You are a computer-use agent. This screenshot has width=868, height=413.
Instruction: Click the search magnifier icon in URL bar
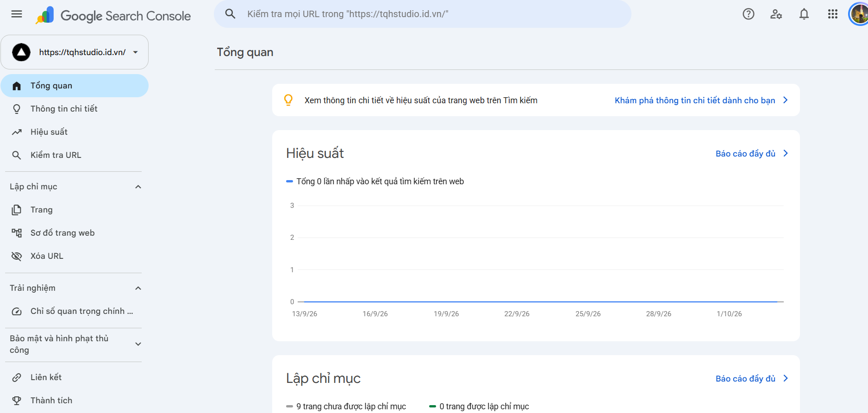230,14
